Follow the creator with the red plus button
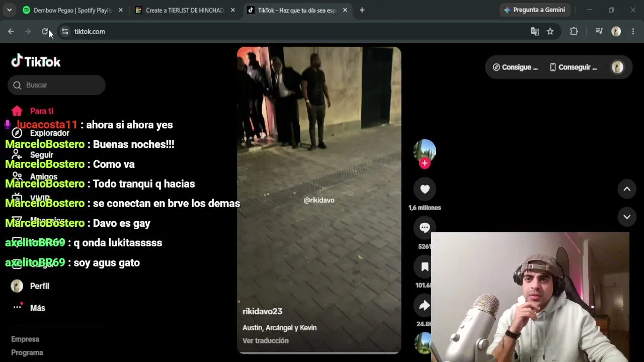644x362 pixels. tap(425, 163)
